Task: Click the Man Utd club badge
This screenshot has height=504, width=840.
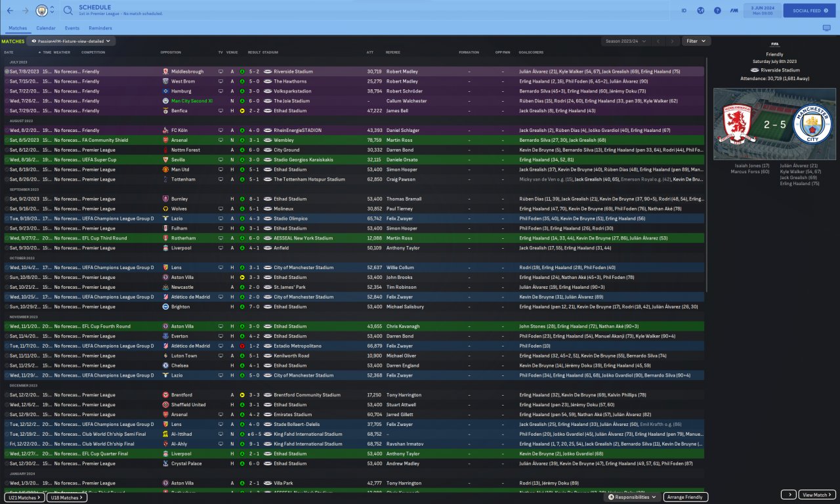Action: (165, 169)
